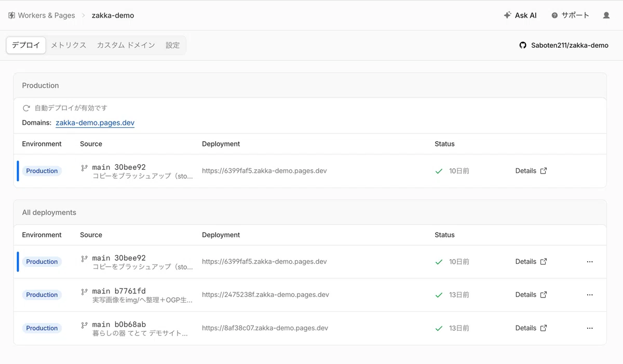Switch to the カスタム ドメイン tab
The width and height of the screenshot is (623, 364).
click(x=126, y=45)
